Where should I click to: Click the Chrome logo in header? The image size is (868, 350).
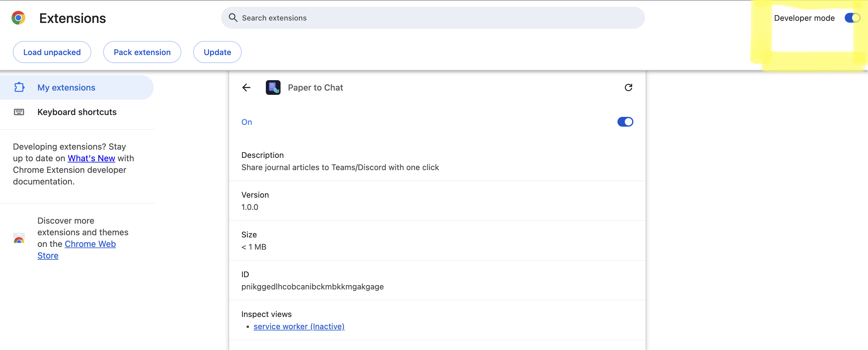click(x=18, y=18)
